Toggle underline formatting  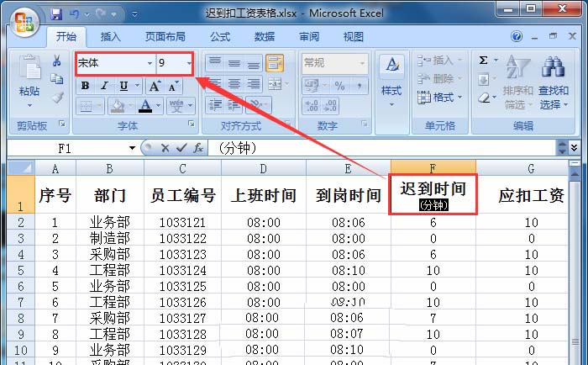(x=123, y=86)
